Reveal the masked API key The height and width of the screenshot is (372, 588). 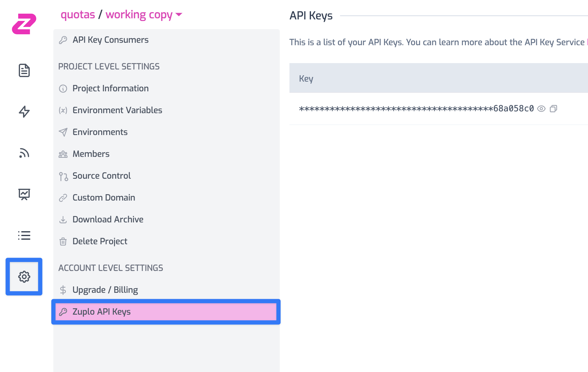541,109
